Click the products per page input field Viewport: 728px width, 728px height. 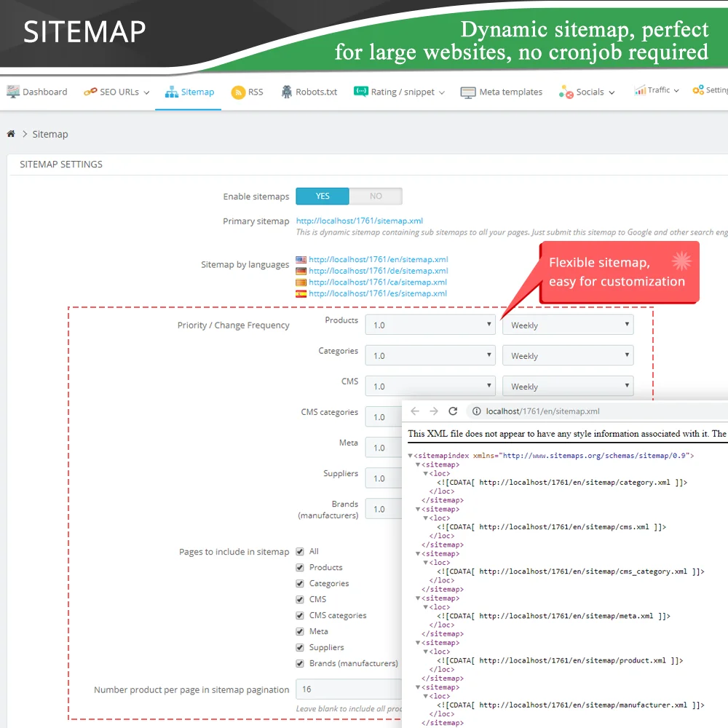point(348,689)
